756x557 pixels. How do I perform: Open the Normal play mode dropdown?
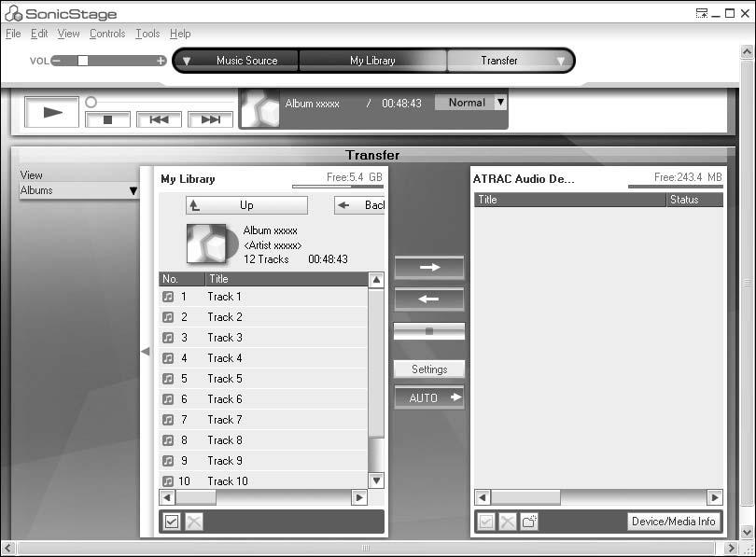point(500,102)
